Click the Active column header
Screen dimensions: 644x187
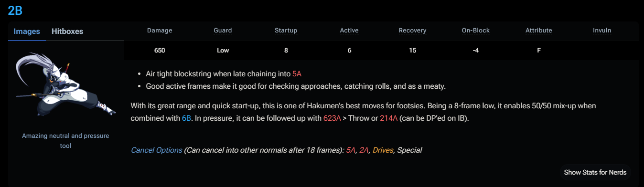pos(349,31)
